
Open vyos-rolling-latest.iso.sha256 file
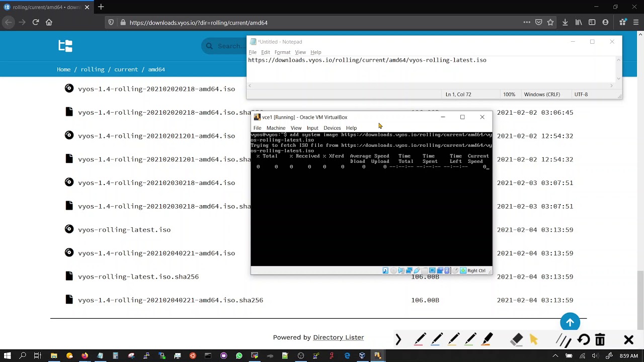coord(138,277)
